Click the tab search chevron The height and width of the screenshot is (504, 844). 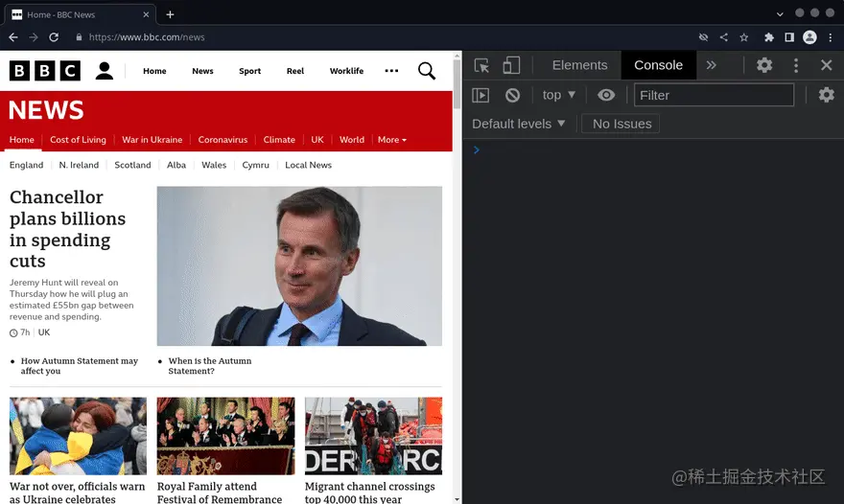point(780,14)
